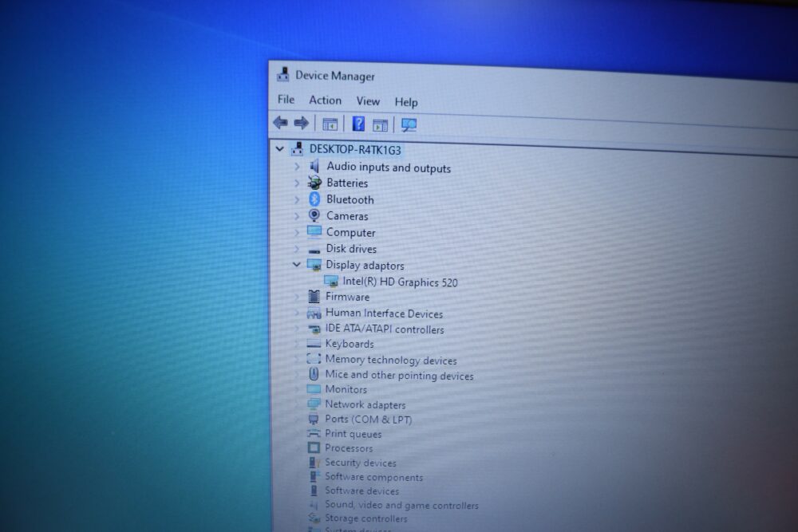798x532 pixels.
Task: Open the Help menu
Action: 406,102
